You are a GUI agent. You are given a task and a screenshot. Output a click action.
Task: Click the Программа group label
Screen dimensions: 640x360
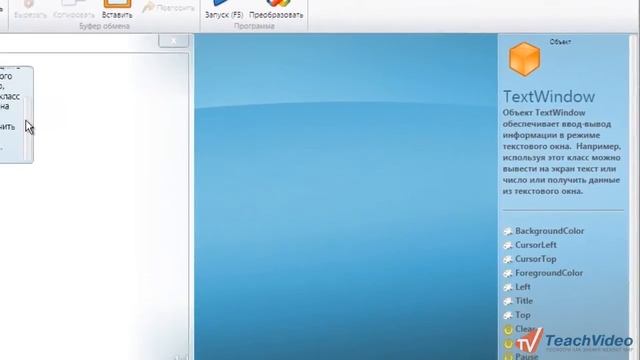coord(254,26)
